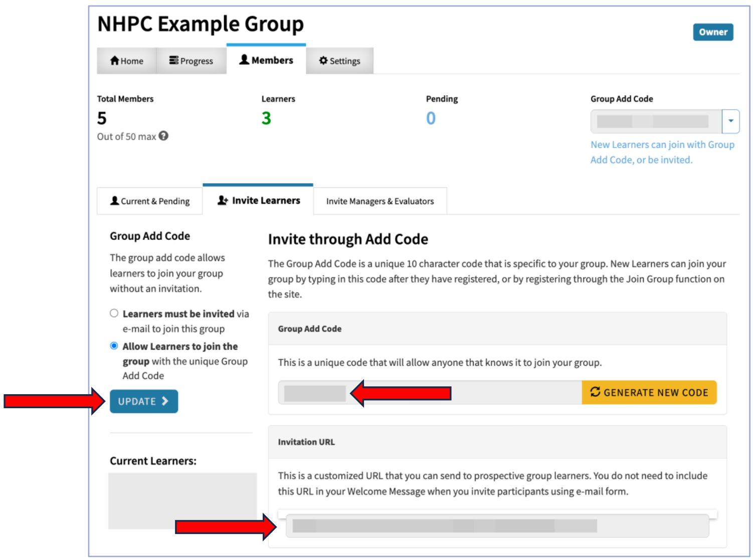This screenshot has height=560, width=753.
Task: Click the refresh icon on Generate New Code
Action: 595,392
